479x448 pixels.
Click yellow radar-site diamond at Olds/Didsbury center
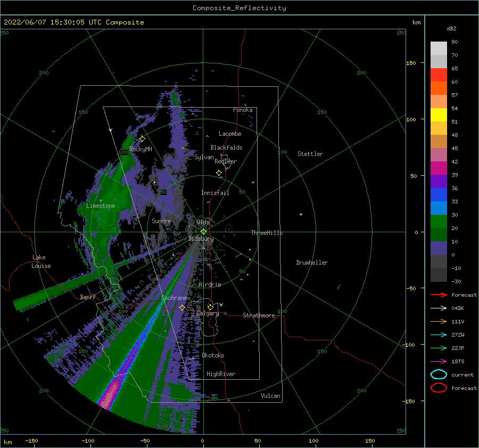coord(203,232)
